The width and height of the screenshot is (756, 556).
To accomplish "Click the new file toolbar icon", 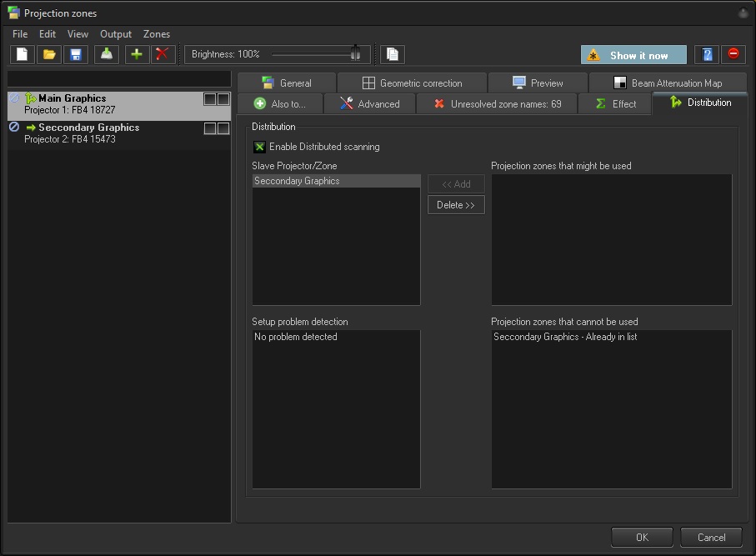I will click(x=23, y=55).
